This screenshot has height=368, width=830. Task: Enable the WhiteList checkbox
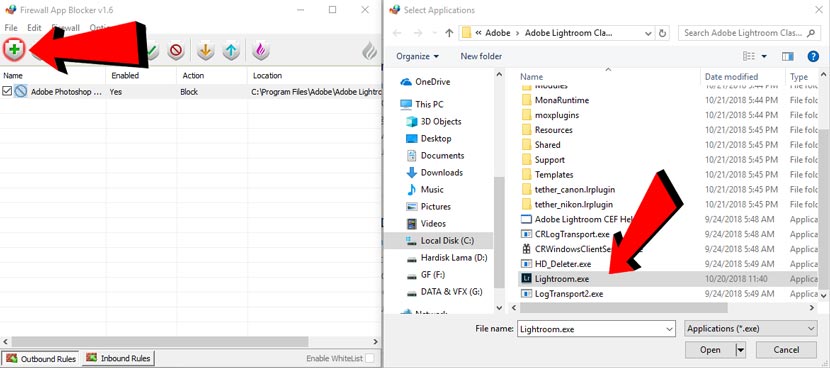(369, 358)
